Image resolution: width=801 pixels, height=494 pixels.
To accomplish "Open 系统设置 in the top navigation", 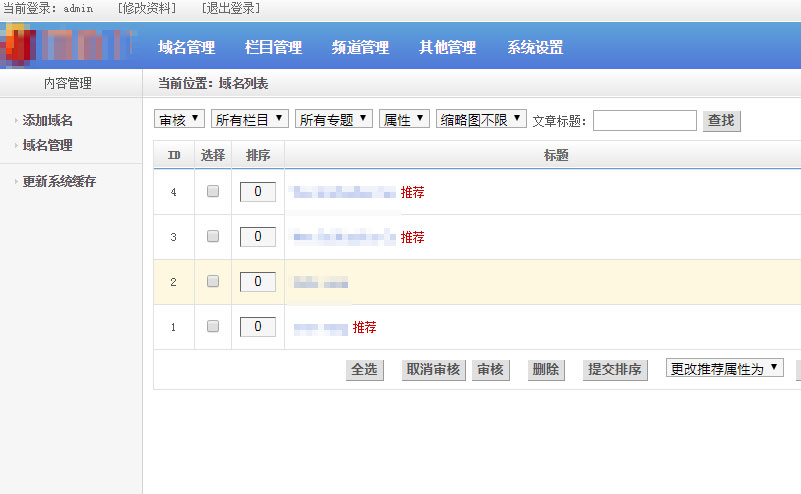I will tap(535, 47).
